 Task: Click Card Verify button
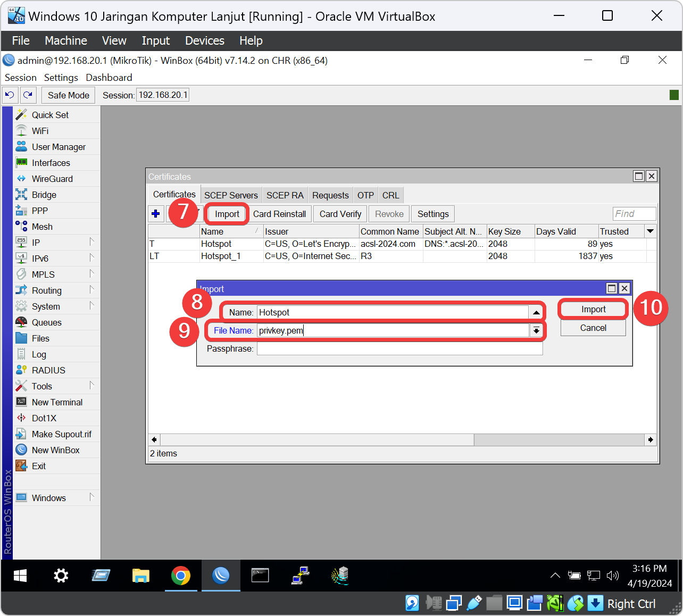coord(340,214)
